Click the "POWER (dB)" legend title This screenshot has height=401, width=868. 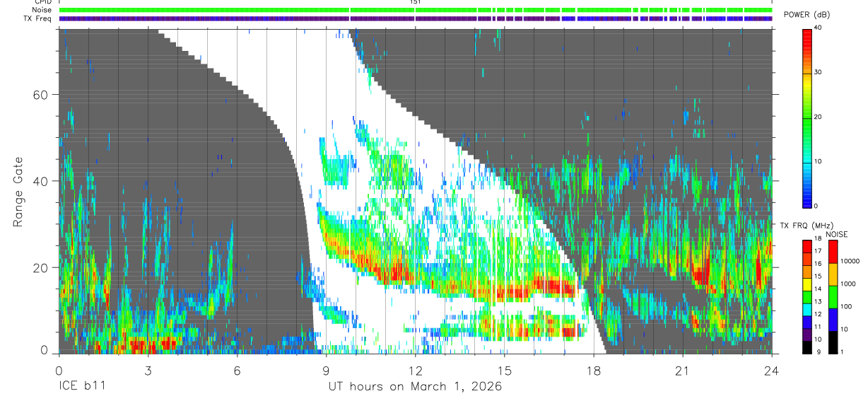pos(806,16)
